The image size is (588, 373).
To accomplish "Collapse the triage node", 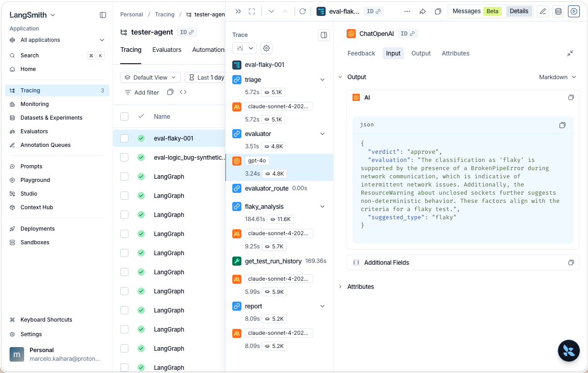I will (322, 80).
